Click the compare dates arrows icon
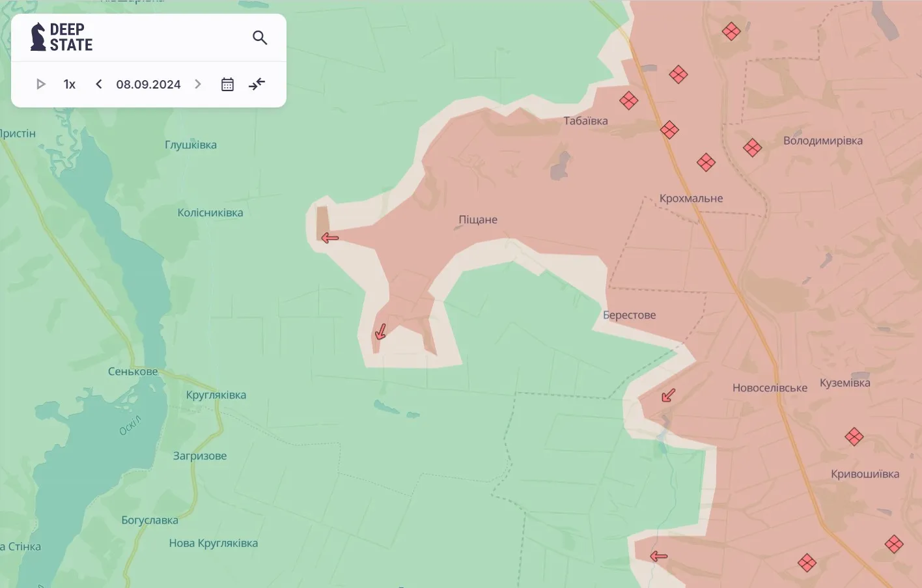The height and width of the screenshot is (588, 922). [257, 84]
